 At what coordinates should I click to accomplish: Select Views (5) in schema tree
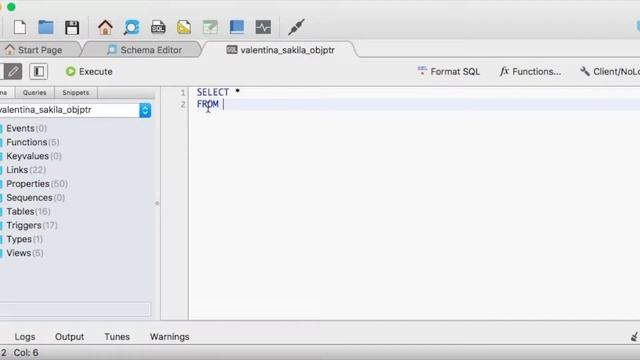(x=24, y=253)
